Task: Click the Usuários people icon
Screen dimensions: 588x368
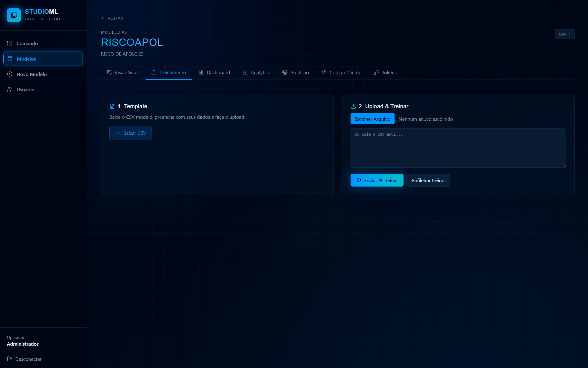Action: click(10, 89)
